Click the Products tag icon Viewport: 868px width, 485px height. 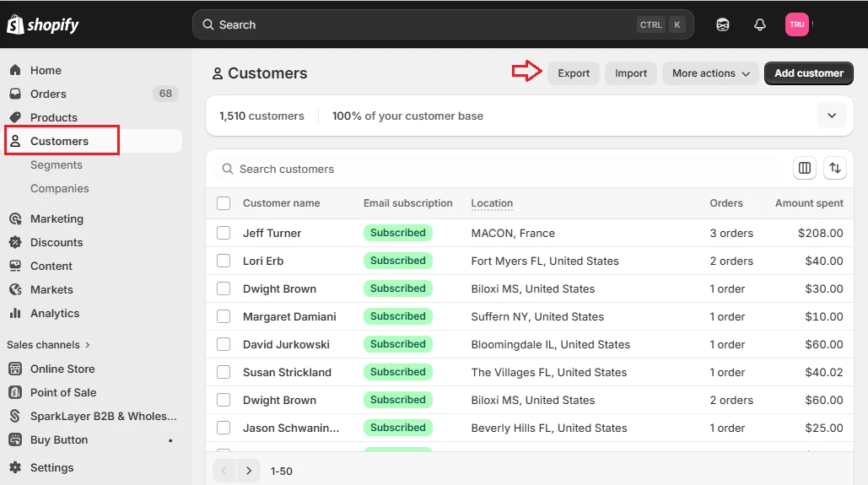[x=15, y=117]
